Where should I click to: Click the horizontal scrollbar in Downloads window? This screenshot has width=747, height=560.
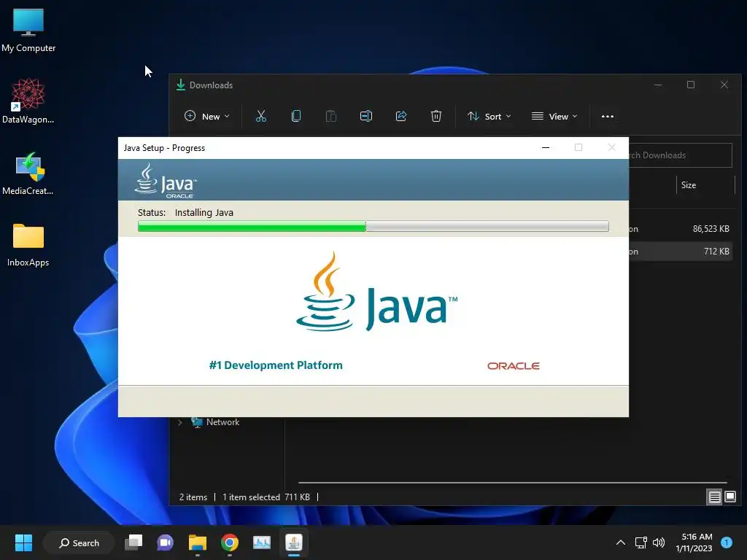(x=512, y=483)
